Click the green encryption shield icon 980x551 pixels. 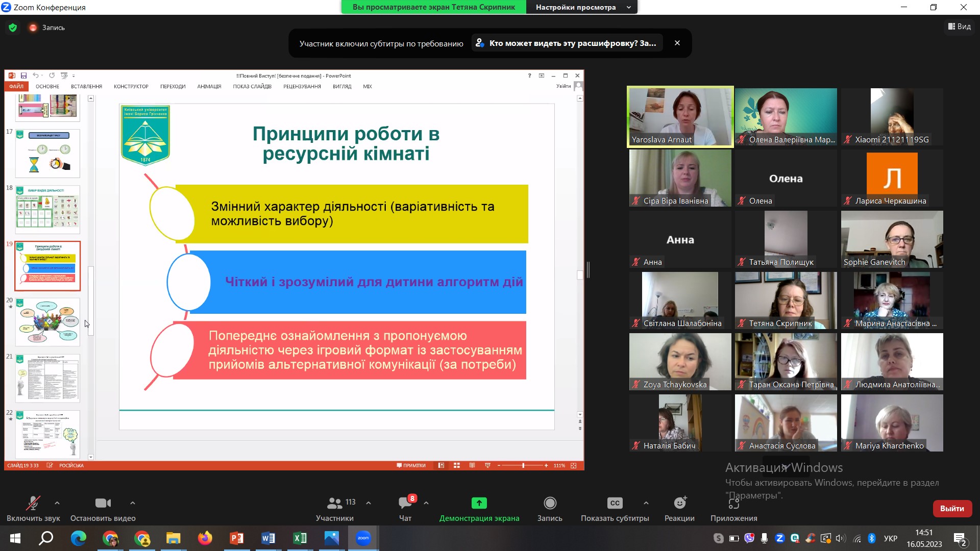(x=13, y=28)
